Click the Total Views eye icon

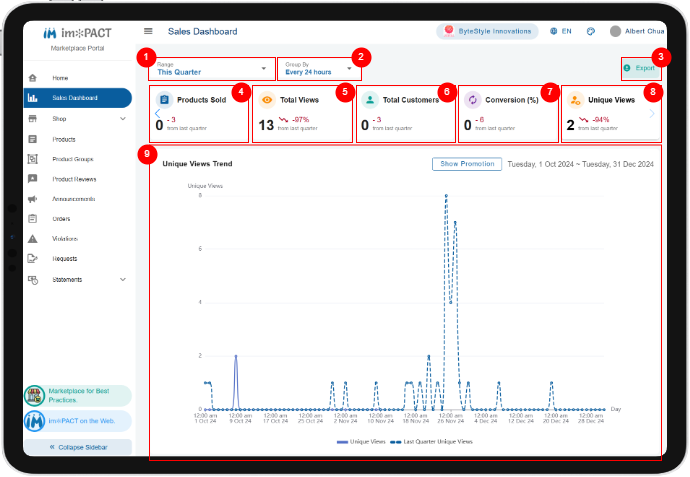(267, 100)
